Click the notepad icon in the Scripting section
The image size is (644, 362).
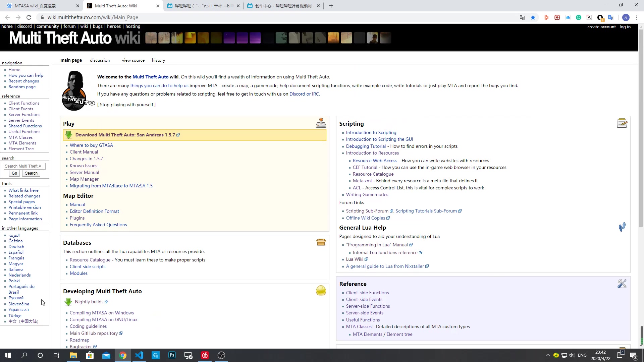[622, 123]
